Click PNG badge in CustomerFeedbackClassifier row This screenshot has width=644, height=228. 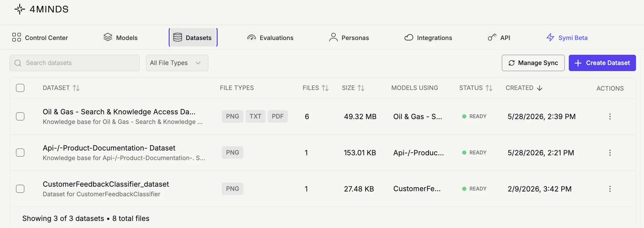pos(232,189)
